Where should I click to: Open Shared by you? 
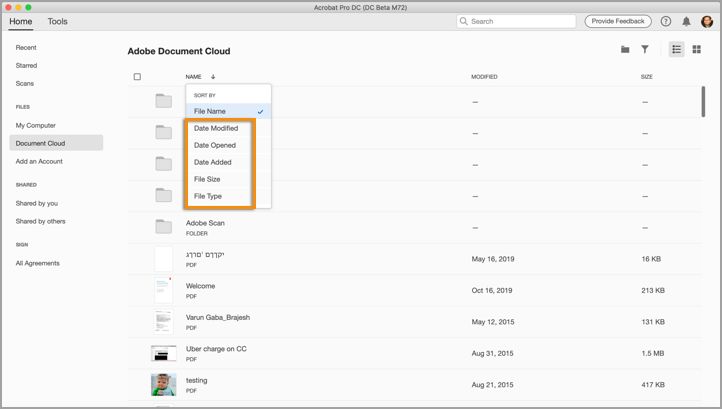click(37, 203)
